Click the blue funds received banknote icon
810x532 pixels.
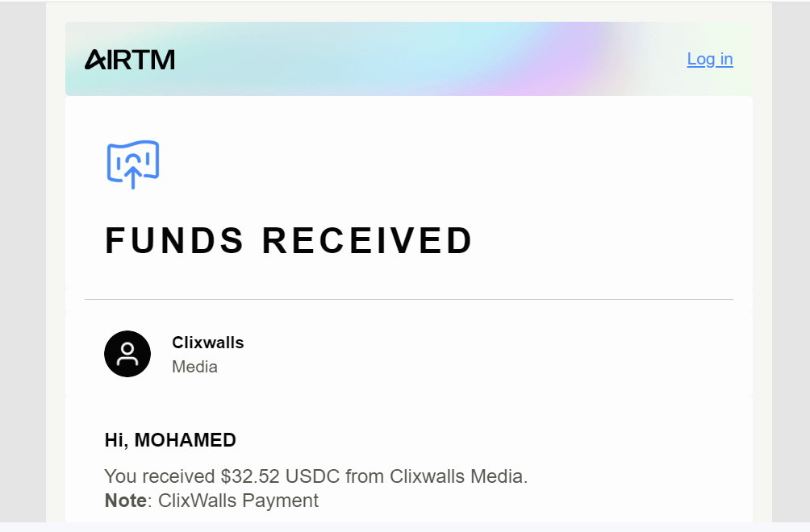click(133, 164)
